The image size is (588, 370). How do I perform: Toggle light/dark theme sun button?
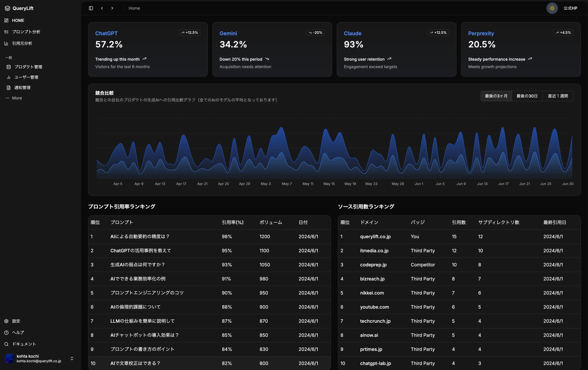(552, 8)
